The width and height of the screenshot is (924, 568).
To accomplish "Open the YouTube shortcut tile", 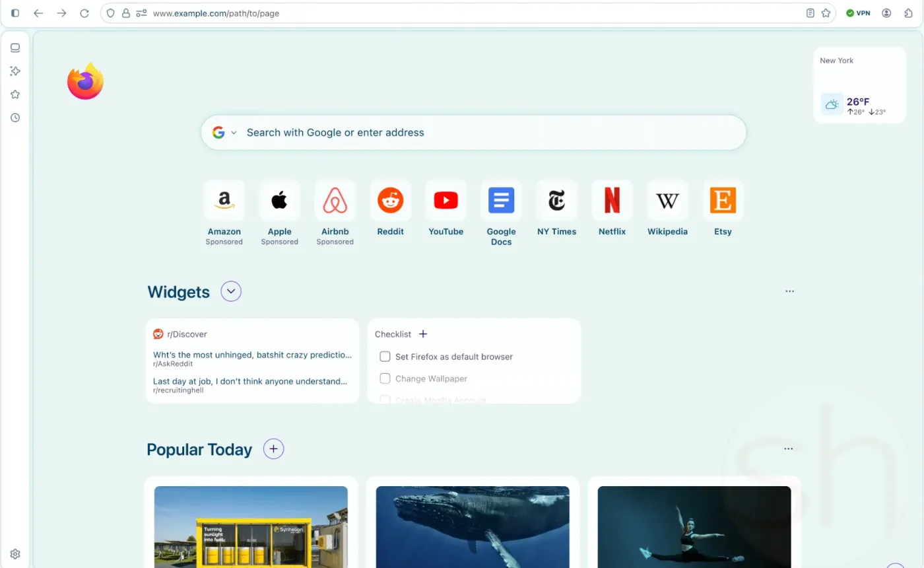I will (445, 201).
